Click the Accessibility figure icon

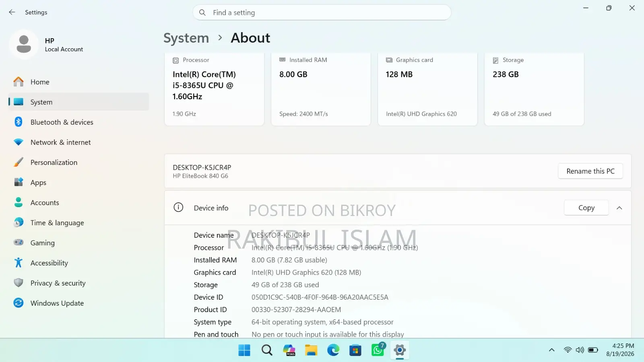19,263
